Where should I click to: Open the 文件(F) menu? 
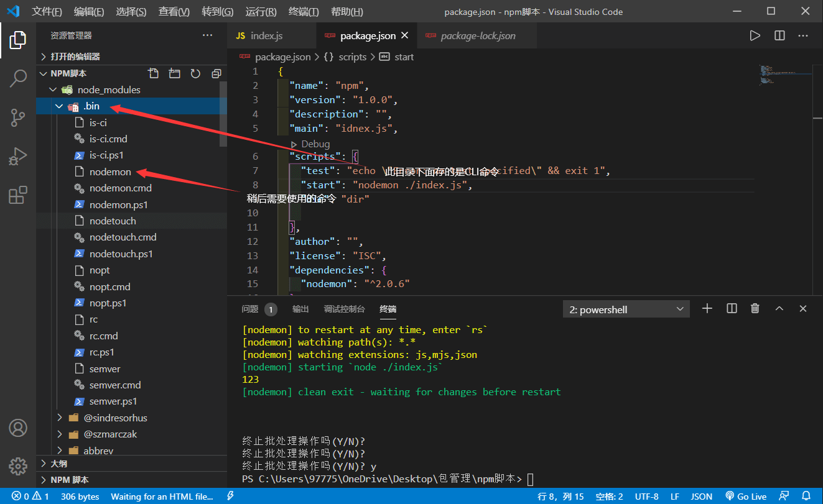47,12
